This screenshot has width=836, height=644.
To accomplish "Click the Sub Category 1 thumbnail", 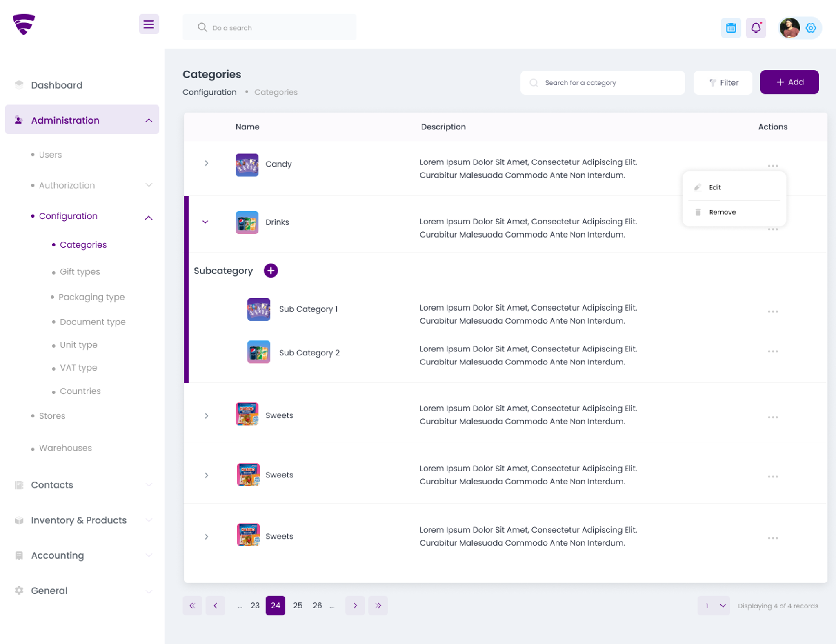I will point(259,309).
